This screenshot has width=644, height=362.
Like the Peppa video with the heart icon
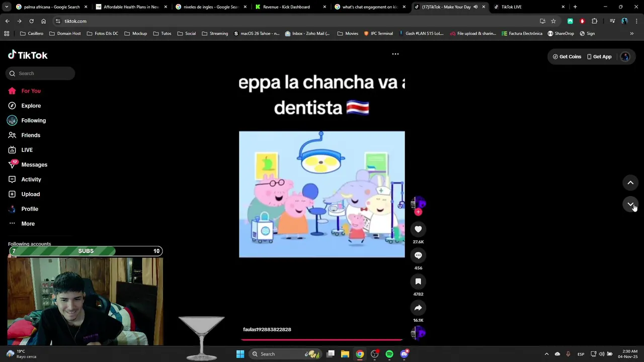click(x=418, y=229)
